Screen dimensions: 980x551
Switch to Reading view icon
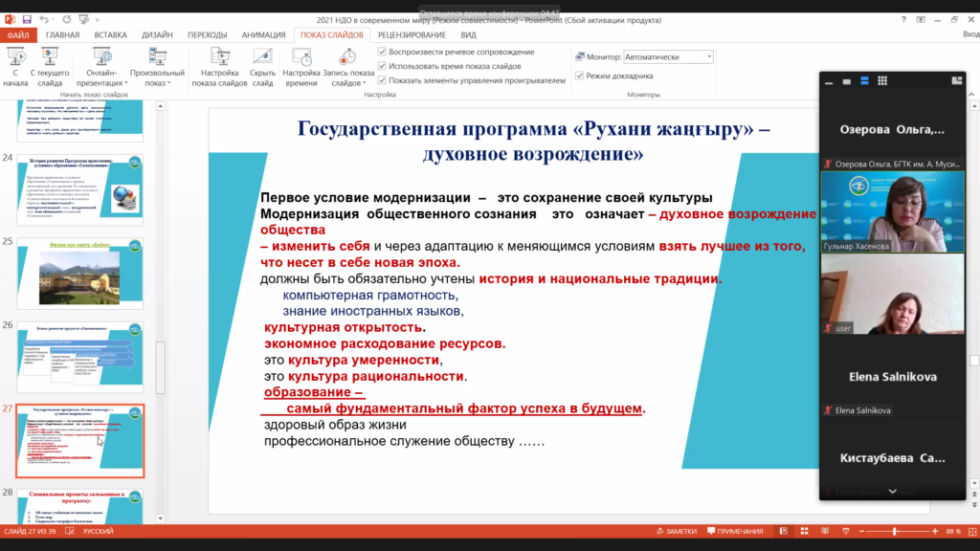click(825, 531)
